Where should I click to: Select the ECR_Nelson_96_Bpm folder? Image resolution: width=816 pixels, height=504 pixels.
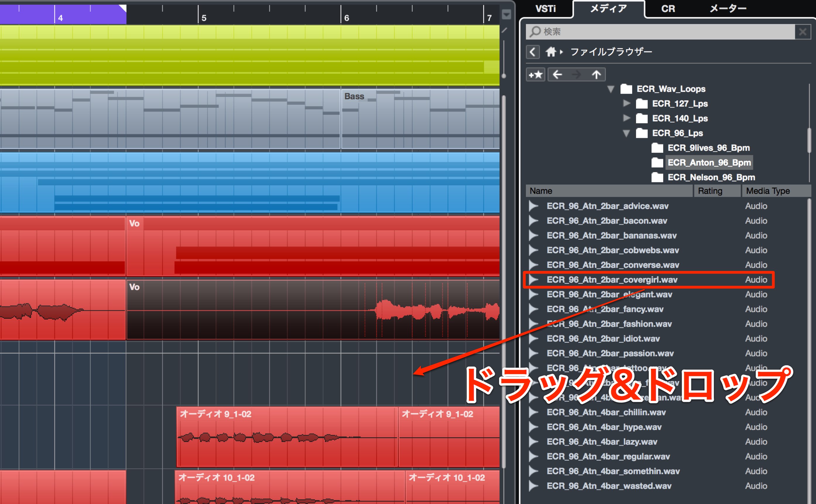click(711, 177)
